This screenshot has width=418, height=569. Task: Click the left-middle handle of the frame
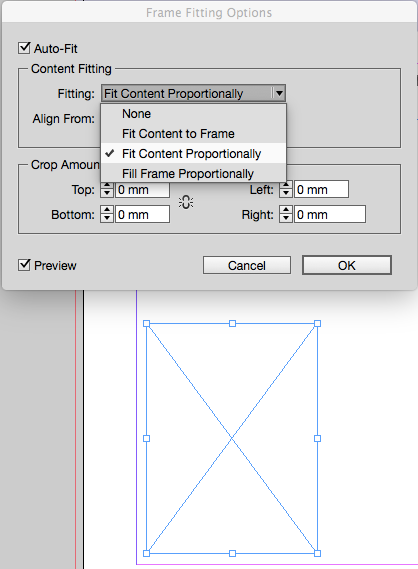147,438
